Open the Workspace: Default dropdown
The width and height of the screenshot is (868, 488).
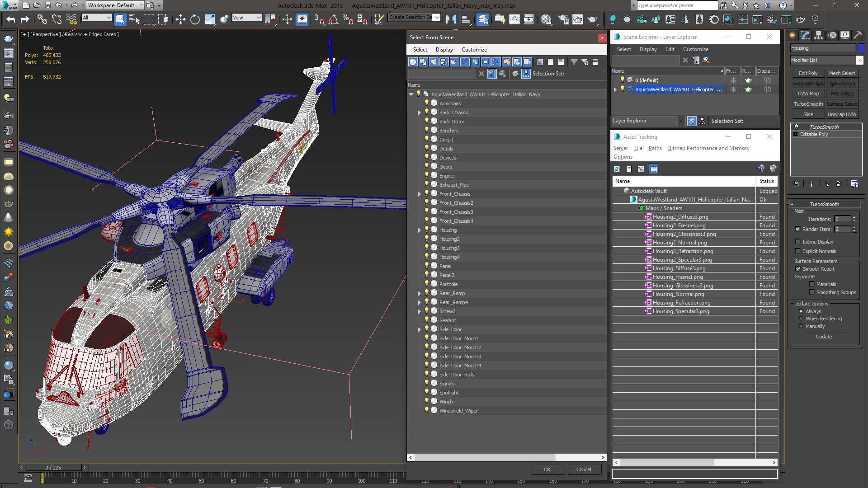pyautogui.click(x=115, y=5)
